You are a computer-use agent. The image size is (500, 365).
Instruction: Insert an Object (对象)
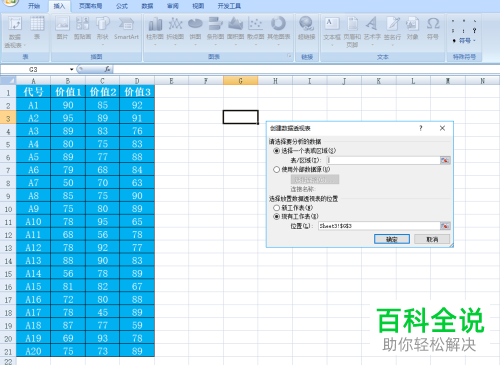pos(412,28)
